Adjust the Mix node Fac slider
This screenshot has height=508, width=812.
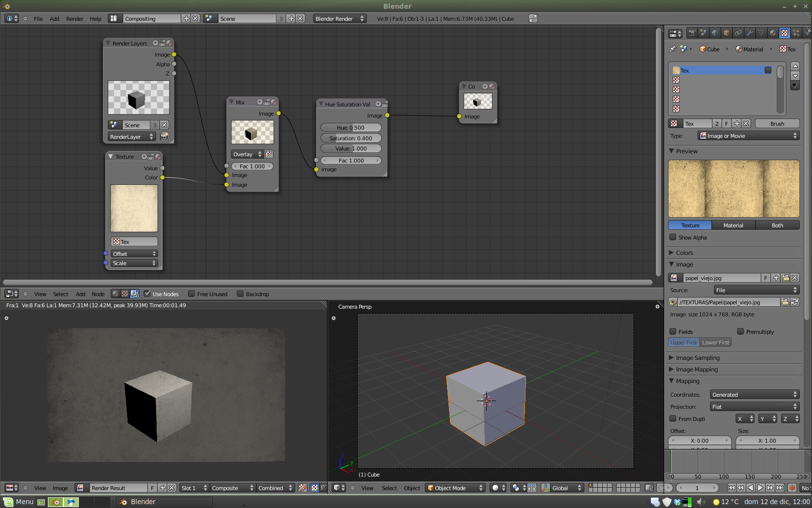pyautogui.click(x=252, y=166)
